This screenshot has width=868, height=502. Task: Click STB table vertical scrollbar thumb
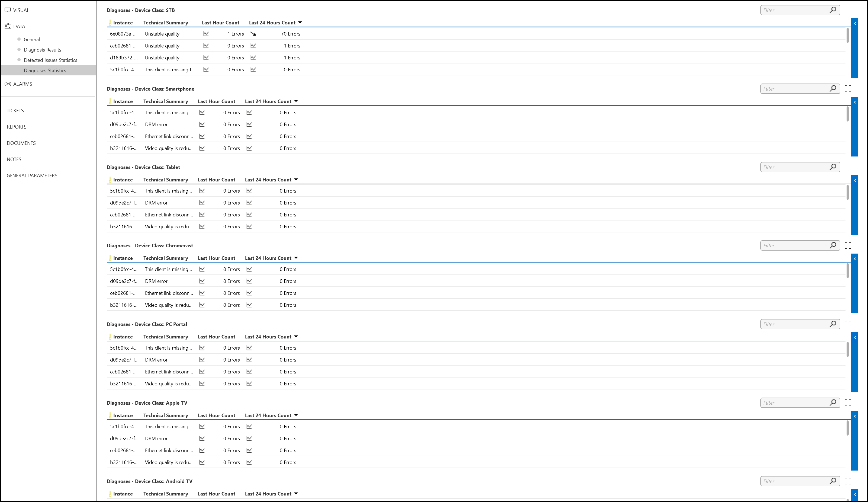pyautogui.click(x=847, y=36)
